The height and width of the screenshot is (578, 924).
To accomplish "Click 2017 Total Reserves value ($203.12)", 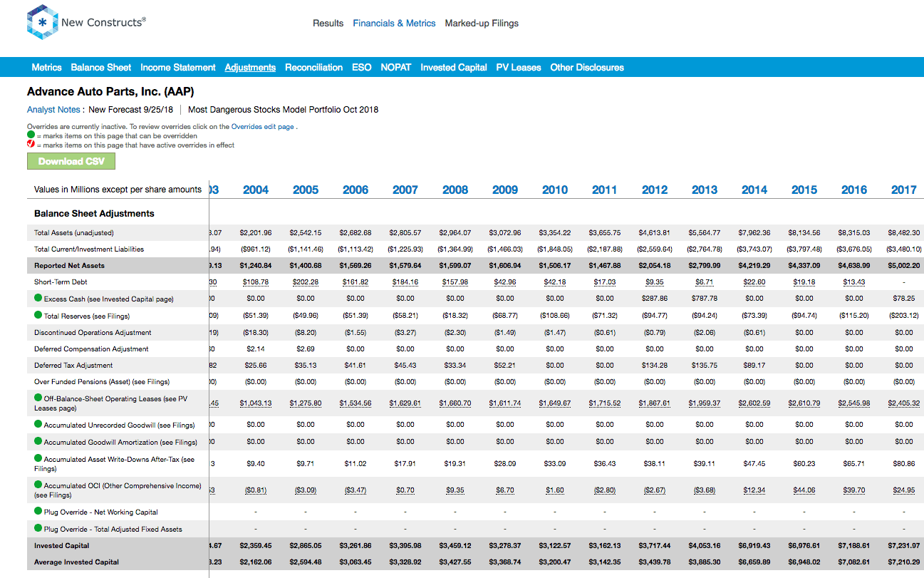I will [x=904, y=316].
